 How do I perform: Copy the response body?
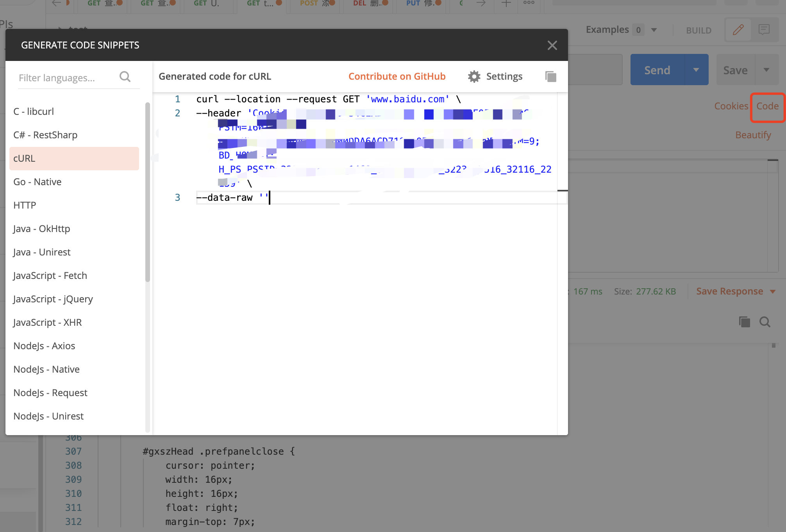tap(744, 322)
